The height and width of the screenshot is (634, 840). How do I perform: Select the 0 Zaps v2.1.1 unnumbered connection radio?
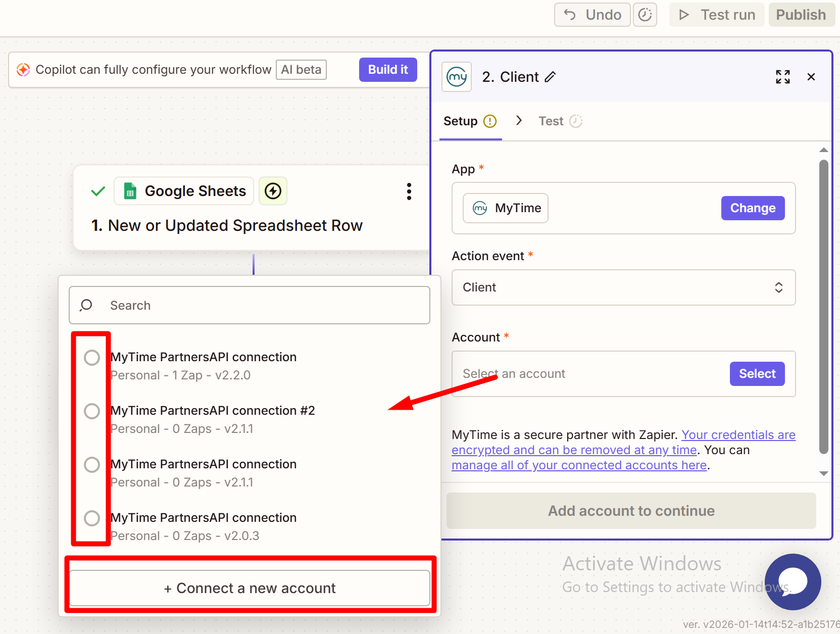(92, 465)
